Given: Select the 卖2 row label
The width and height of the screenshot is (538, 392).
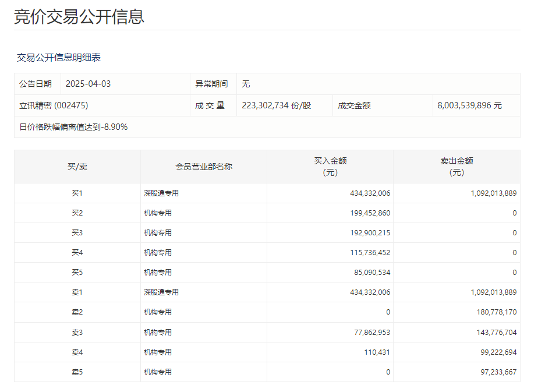Looking at the screenshot, I should 77,312.
